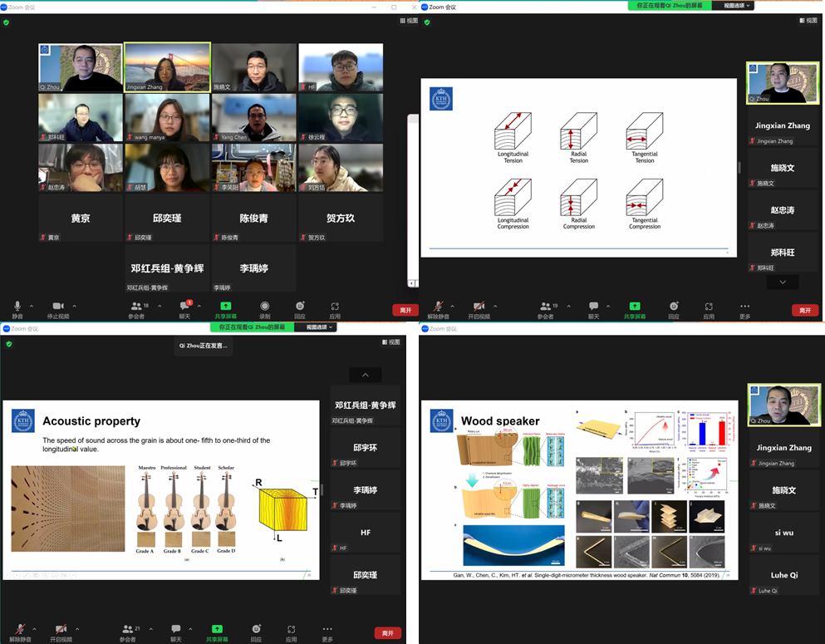Select Jingxian Zhang's highlighted video thumbnail
The image size is (825, 644).
167,66
